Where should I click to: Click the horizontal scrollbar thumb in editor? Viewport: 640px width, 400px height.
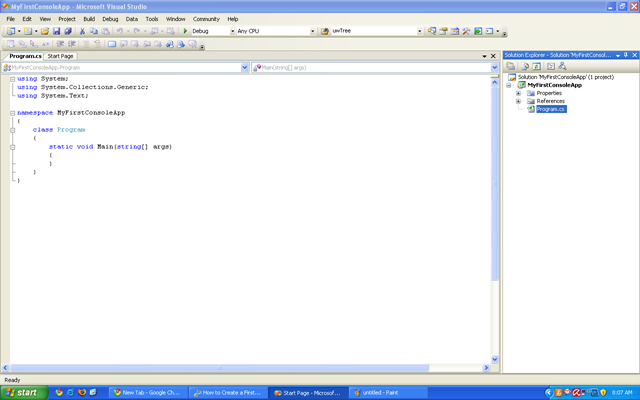click(220, 368)
